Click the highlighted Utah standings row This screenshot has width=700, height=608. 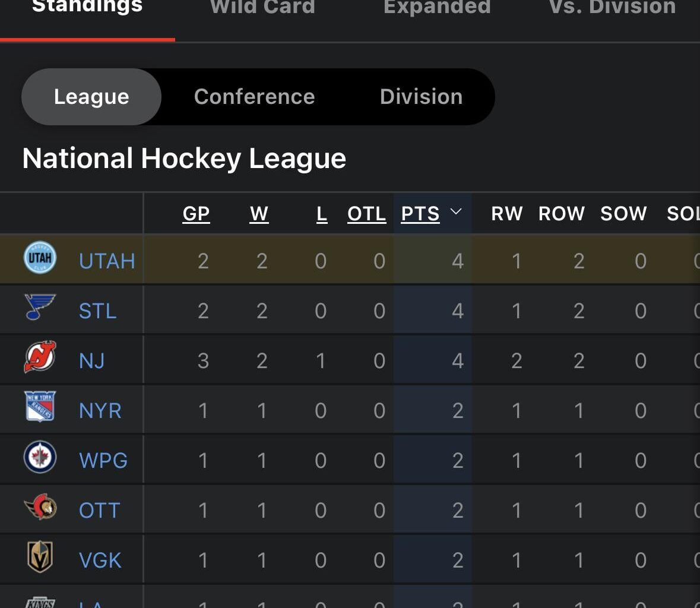[297, 258]
